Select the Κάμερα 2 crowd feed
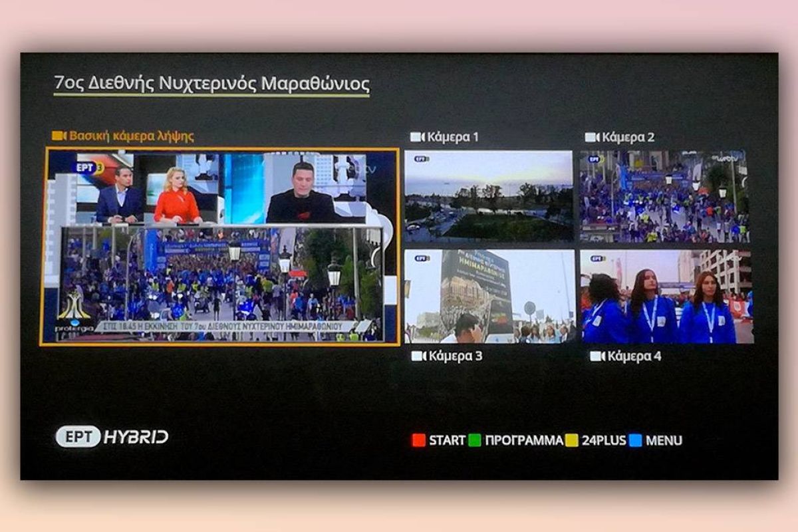798x532 pixels. 664,196
